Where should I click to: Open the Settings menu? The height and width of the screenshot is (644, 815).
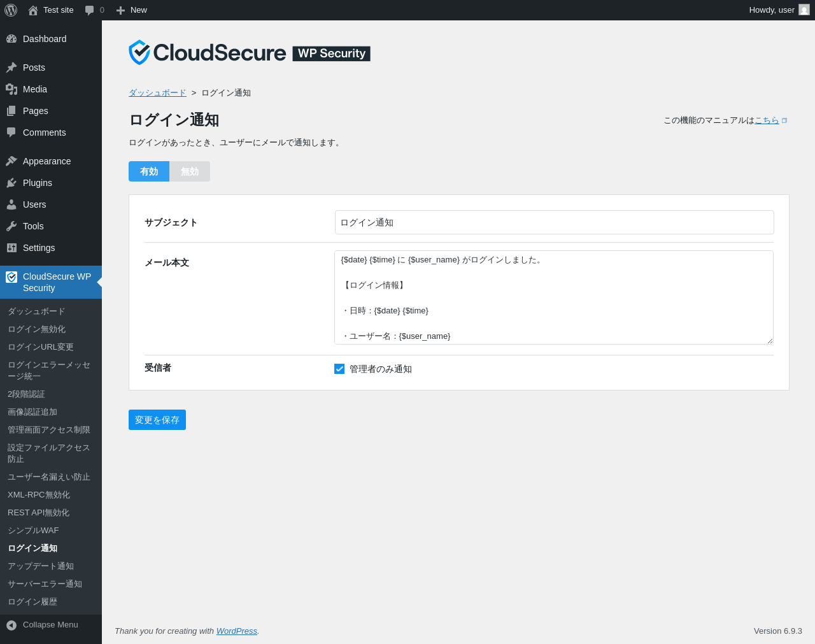[39, 248]
